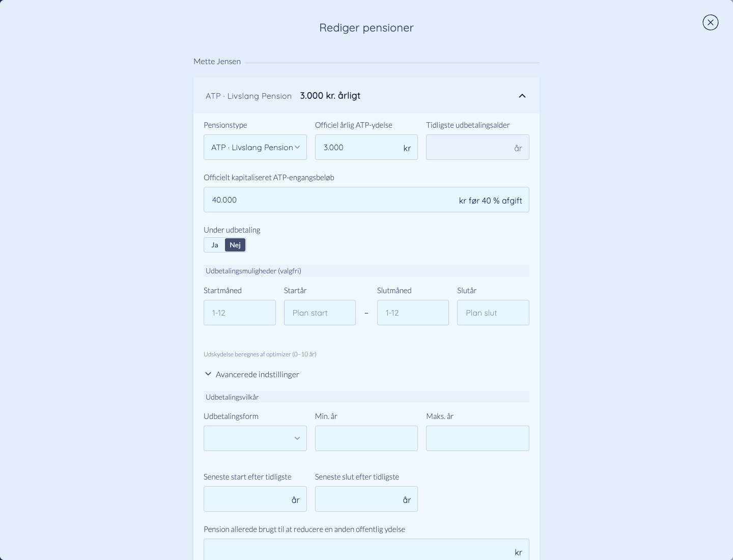This screenshot has width=733, height=560.
Task: Click the Min. år field
Action: [x=366, y=438]
